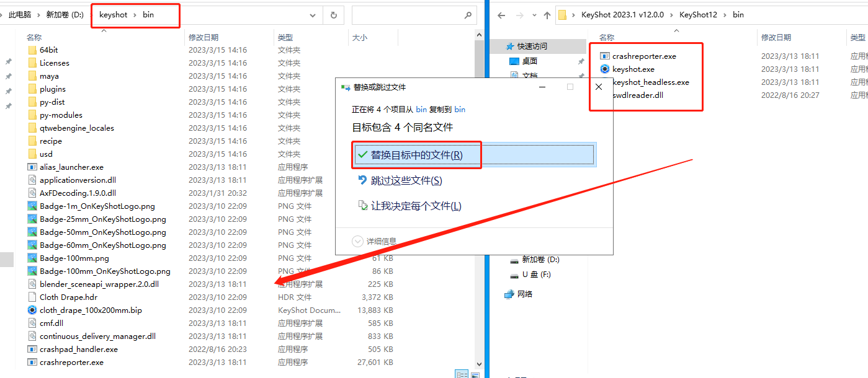Screen dimensions: 868x378
Task: Select blender_sceneapi_wrapper.2.0.dll
Action: (99, 284)
